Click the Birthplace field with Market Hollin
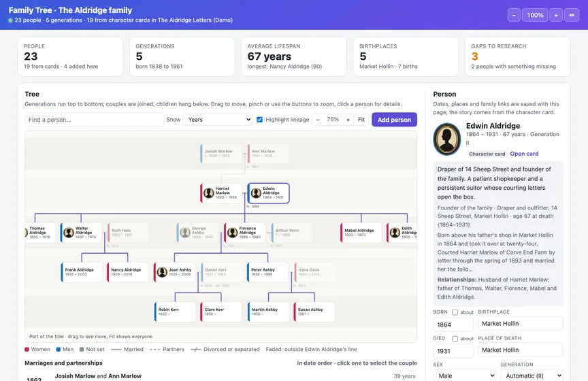Screen dimensions: 588x381 pyautogui.click(x=521, y=324)
